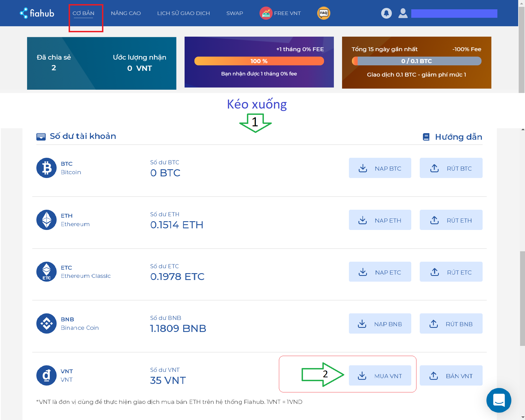The image size is (525, 420).
Task: Select the 1.1809 BNB balance value
Action: click(178, 328)
